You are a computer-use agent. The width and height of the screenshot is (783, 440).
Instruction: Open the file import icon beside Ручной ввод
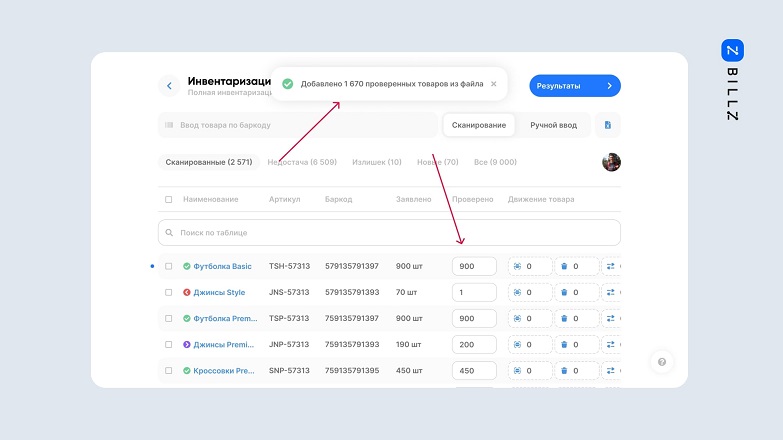point(608,125)
